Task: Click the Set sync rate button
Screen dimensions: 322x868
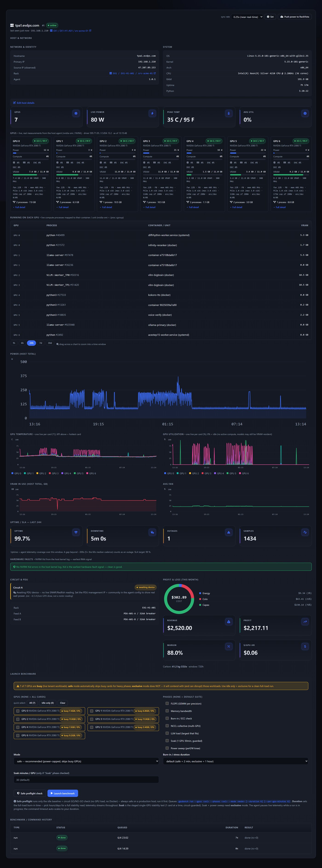Action: click(x=270, y=17)
